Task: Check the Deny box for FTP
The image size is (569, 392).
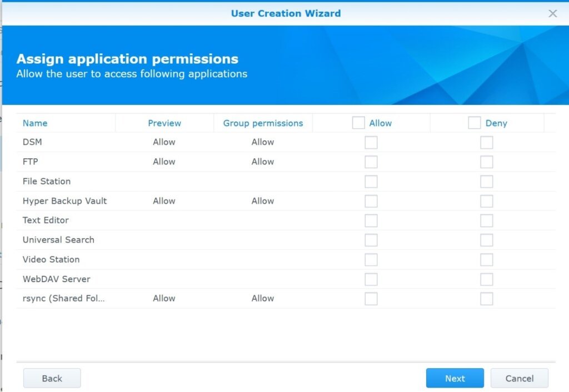Action: point(486,162)
